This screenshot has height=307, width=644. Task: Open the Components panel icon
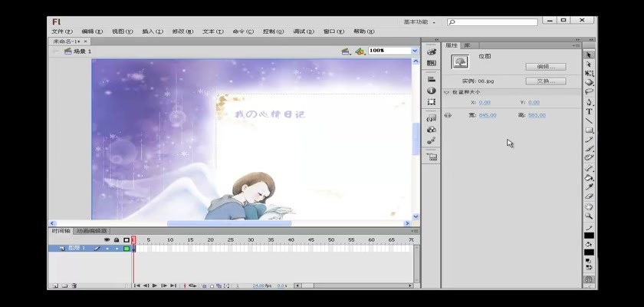coord(431,130)
